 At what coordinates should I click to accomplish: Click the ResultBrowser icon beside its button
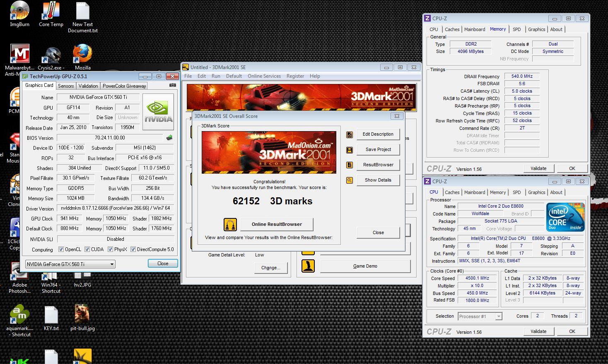click(350, 165)
